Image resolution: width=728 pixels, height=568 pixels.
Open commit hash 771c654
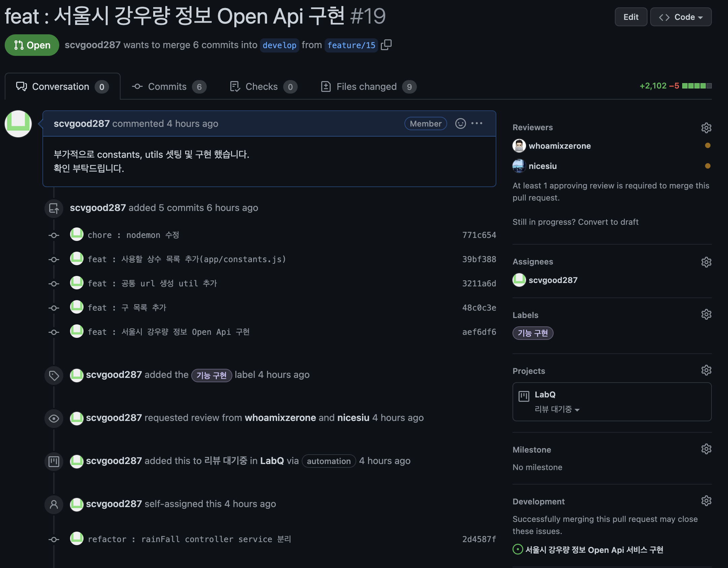(x=479, y=235)
